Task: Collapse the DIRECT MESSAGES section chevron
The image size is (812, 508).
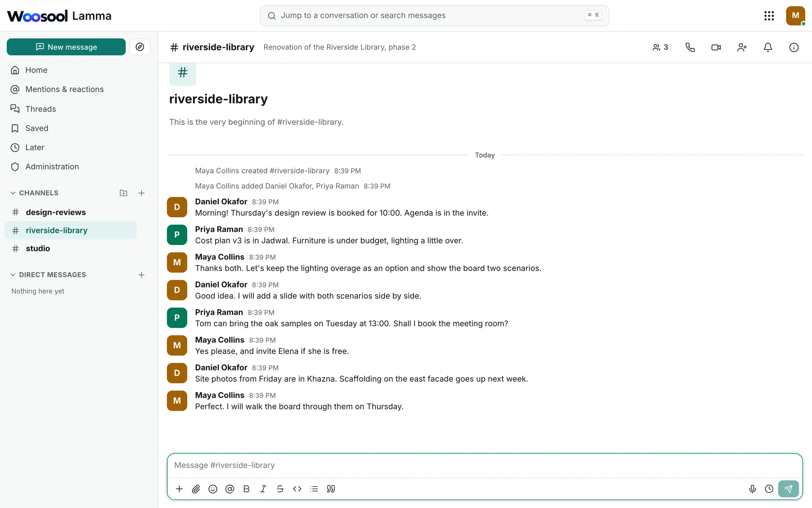Action: pos(13,275)
